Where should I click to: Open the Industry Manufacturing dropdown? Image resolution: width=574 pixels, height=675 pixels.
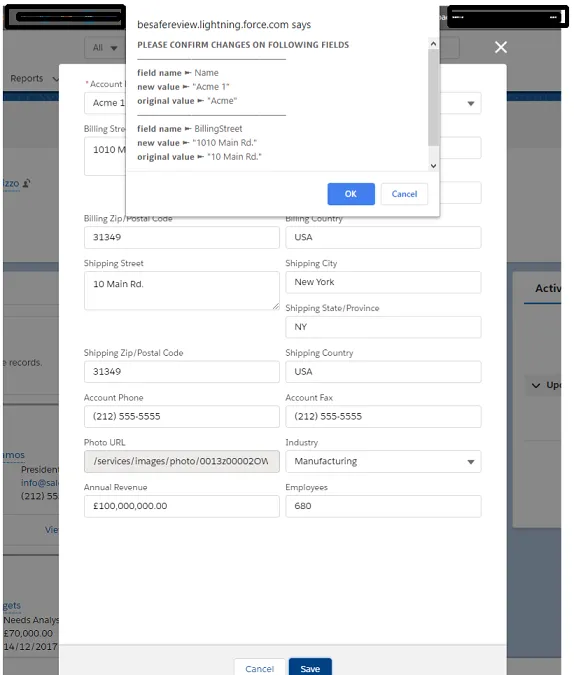click(383, 461)
